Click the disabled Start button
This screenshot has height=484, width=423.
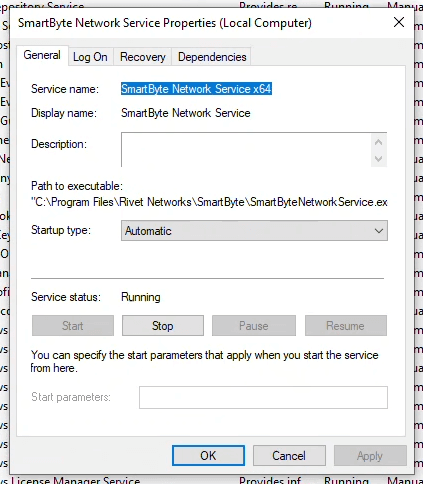tap(73, 326)
